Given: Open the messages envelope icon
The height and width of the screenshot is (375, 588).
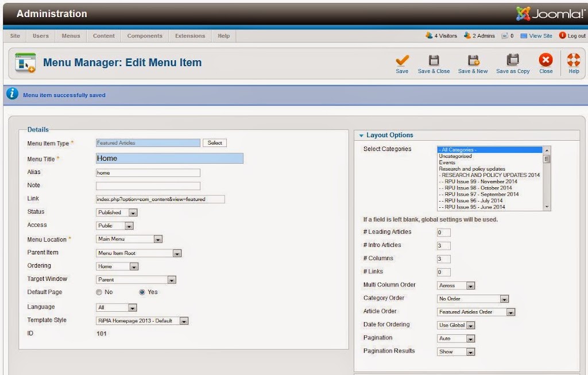Looking at the screenshot, I should coord(505,36).
